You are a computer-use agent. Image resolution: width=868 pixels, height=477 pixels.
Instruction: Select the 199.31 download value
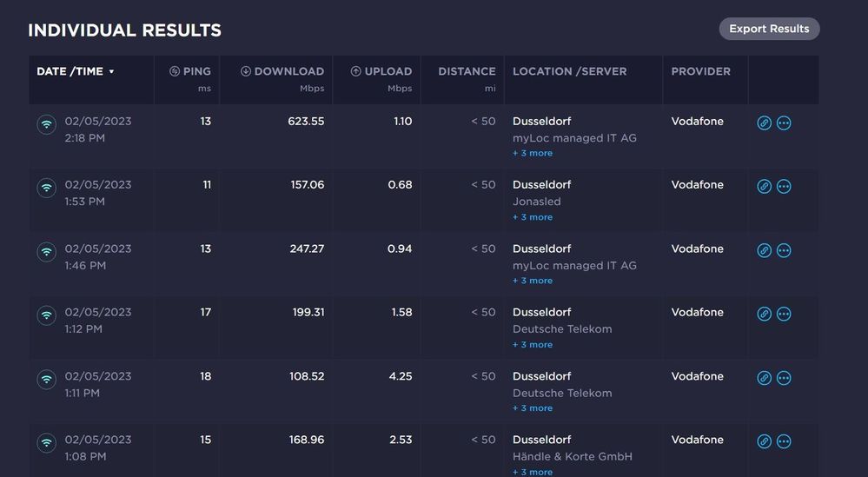(308, 312)
